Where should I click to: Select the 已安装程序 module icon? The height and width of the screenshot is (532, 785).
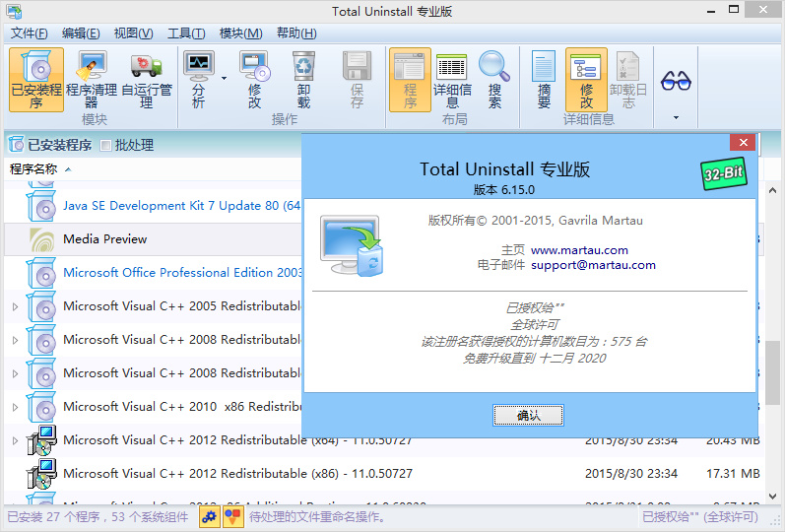coord(36,80)
